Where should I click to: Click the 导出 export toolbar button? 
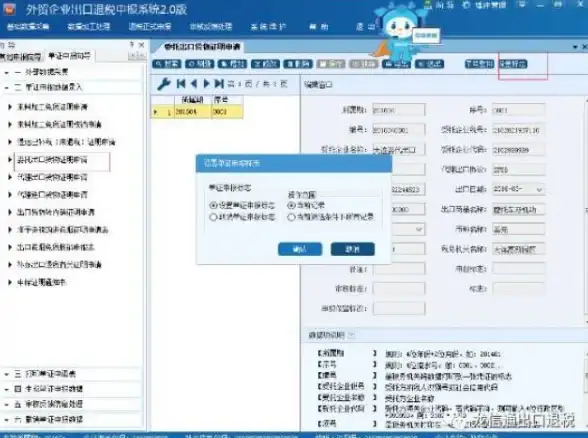pos(396,64)
